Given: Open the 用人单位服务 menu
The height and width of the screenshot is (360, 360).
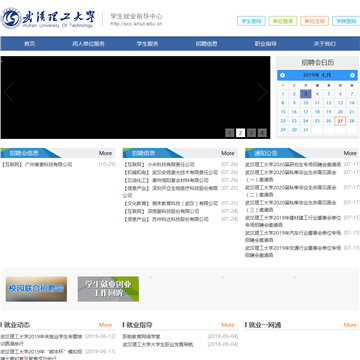Looking at the screenshot, I should coord(88,44).
